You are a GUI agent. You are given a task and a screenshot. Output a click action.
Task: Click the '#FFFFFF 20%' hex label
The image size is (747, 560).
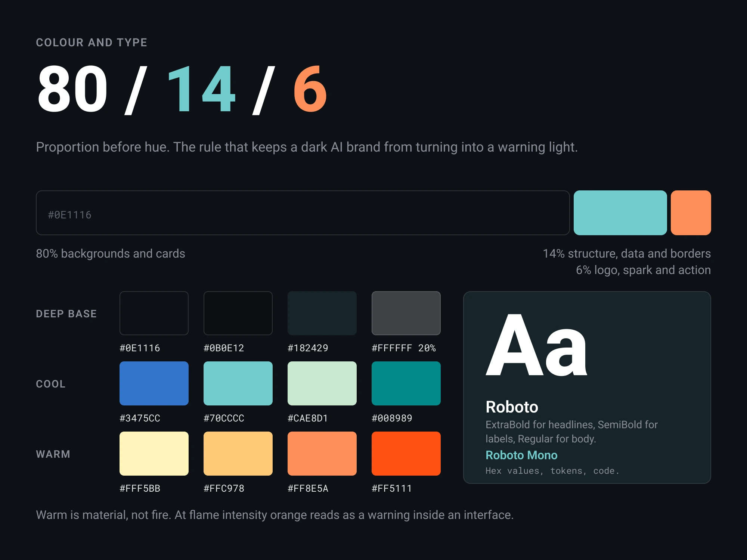[404, 348]
